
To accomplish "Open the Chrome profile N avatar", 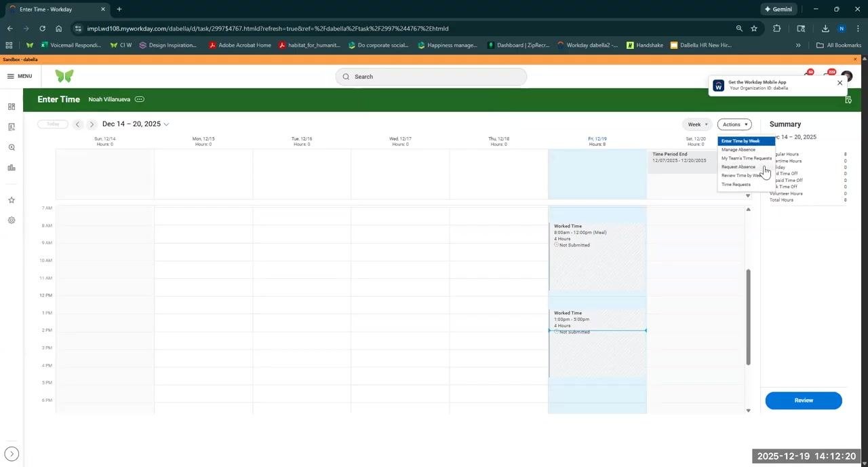I will click(x=842, y=29).
